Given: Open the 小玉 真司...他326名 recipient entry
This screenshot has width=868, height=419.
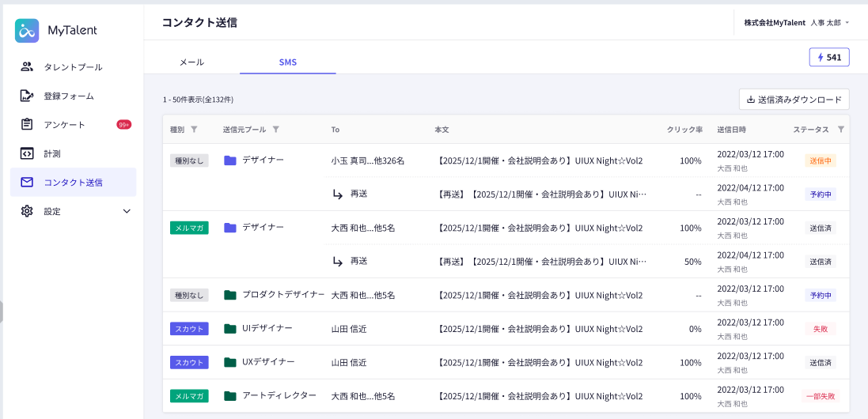Looking at the screenshot, I should [367, 160].
